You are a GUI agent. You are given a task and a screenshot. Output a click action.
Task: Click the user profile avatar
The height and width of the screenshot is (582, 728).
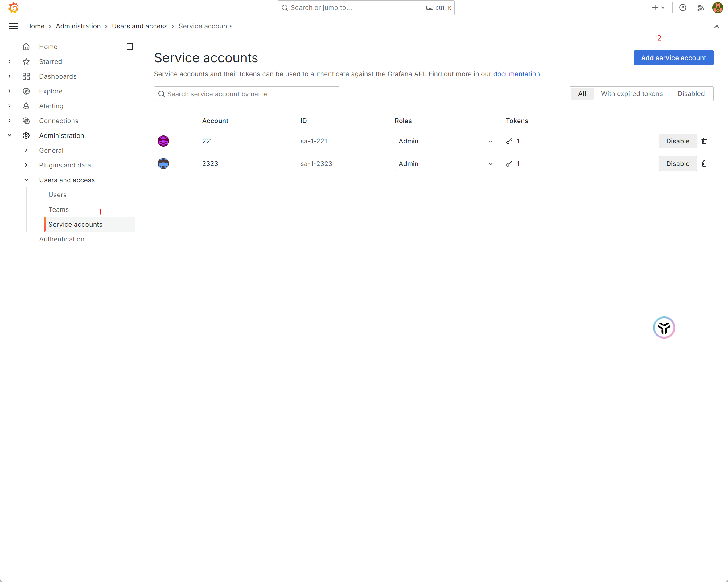[718, 7]
